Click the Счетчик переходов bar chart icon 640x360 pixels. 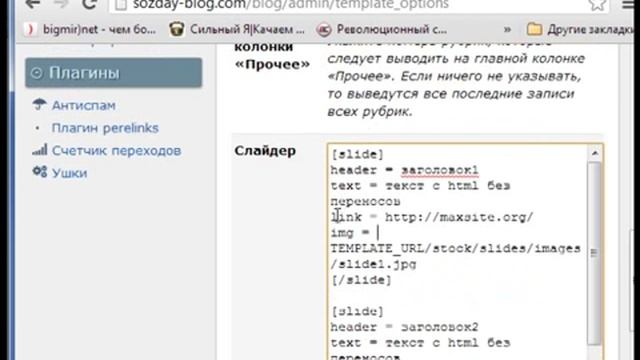click(x=40, y=150)
